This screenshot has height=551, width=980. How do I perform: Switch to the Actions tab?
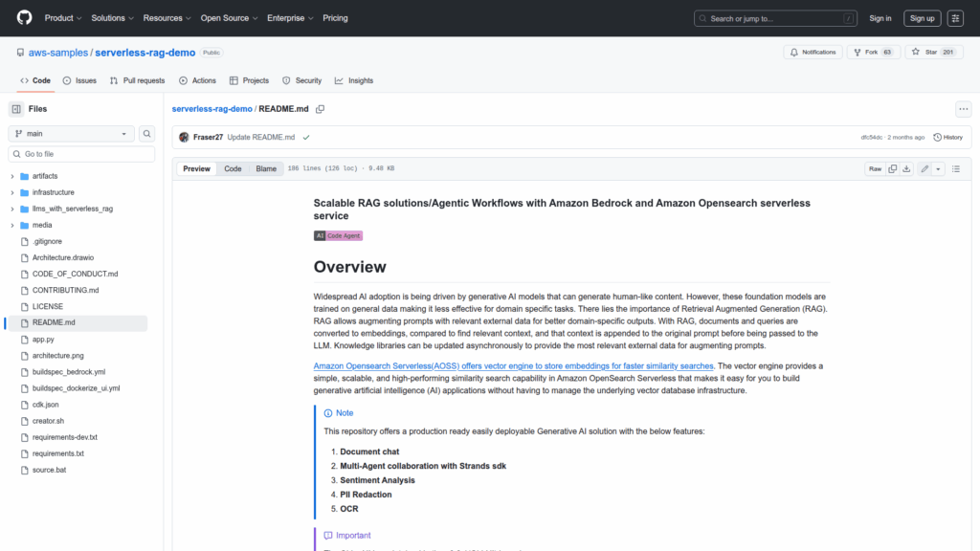(x=197, y=80)
